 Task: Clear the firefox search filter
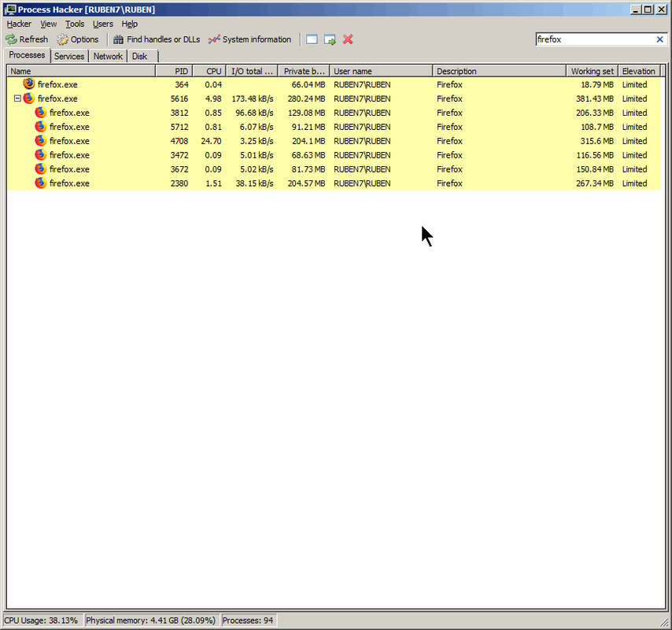point(659,39)
